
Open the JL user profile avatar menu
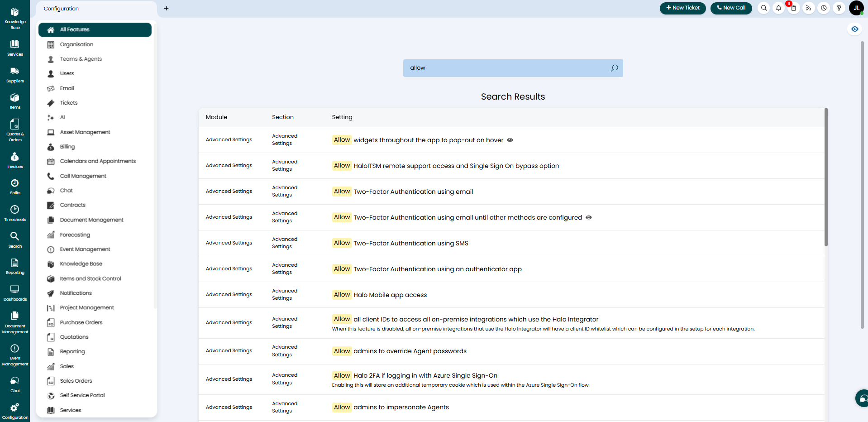(856, 8)
